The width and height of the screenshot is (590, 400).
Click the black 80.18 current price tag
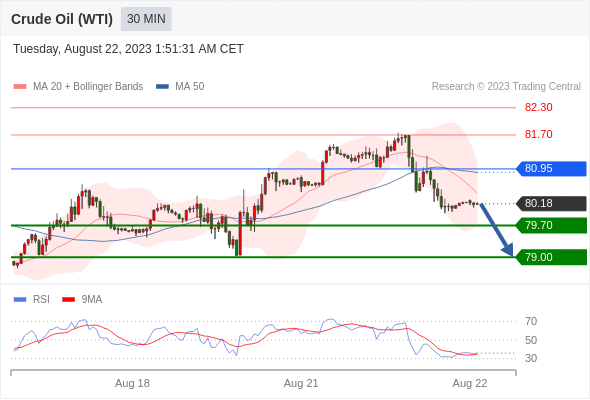[551, 204]
